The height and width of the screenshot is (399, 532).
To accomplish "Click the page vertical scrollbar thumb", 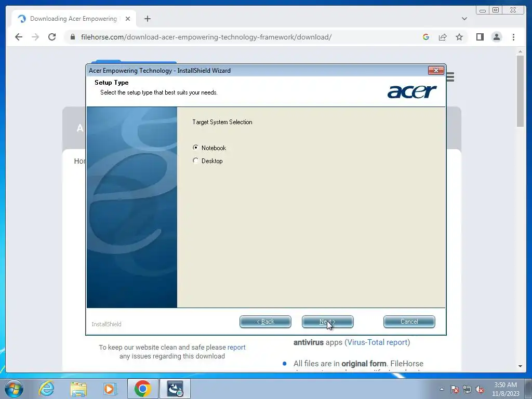I will [520, 91].
